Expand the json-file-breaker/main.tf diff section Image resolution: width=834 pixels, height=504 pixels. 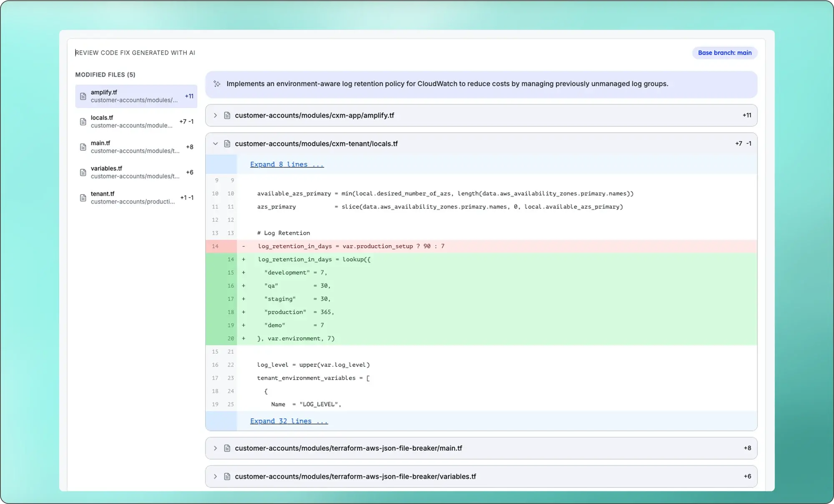coord(215,449)
